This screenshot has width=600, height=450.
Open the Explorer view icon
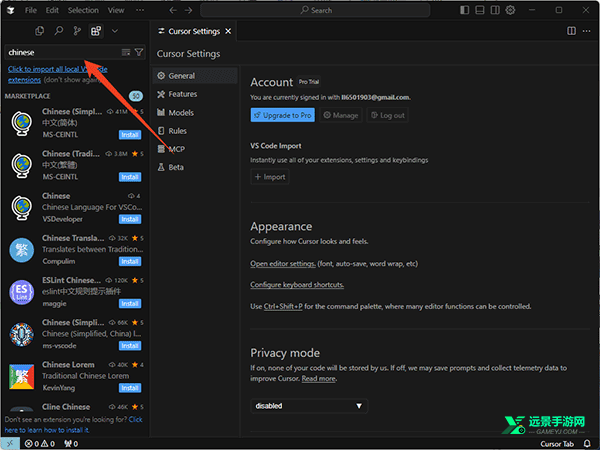(40, 31)
